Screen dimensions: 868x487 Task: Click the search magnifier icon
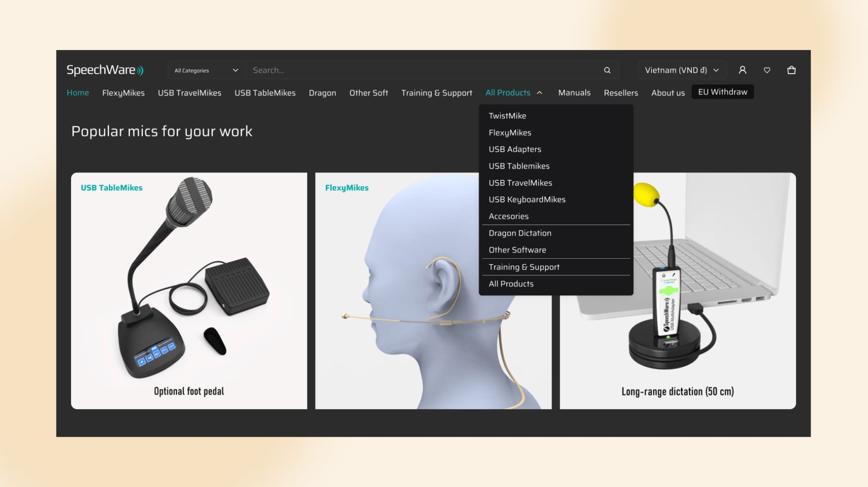607,70
